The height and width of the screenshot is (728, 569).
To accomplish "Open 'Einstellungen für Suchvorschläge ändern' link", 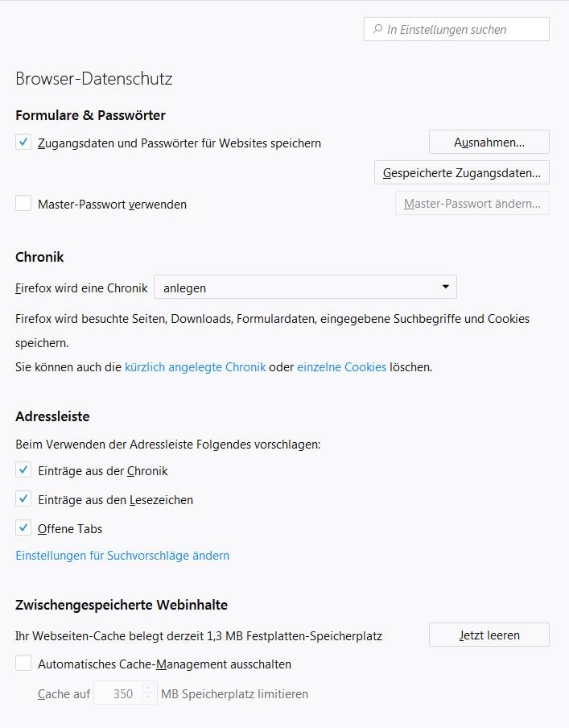I will [122, 556].
